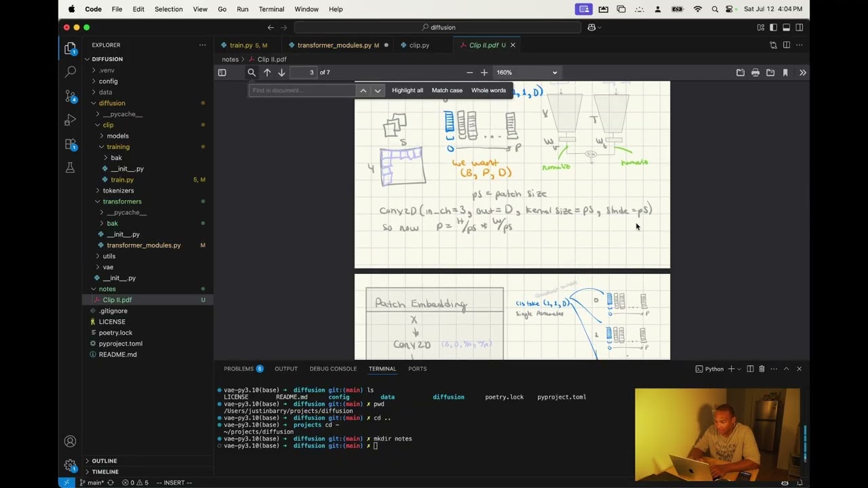Find previous match arrow in find bar
Screen dimensions: 868x488
pos(363,90)
